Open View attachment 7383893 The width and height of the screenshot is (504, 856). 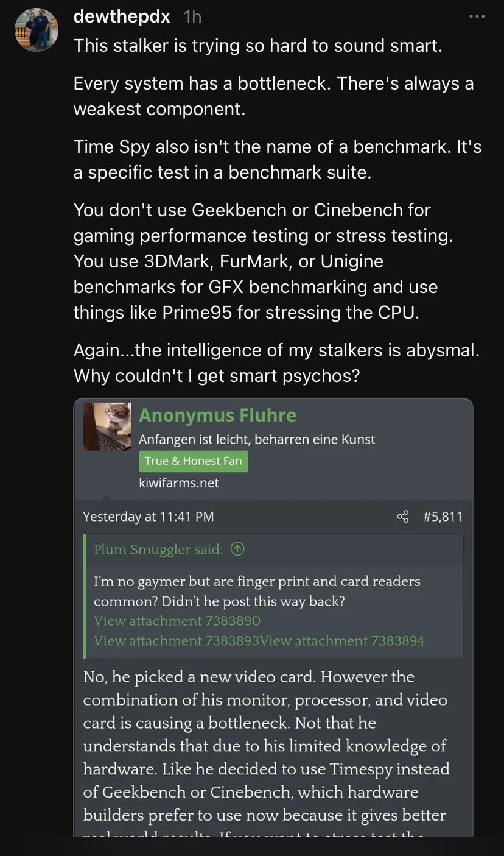pos(177,640)
